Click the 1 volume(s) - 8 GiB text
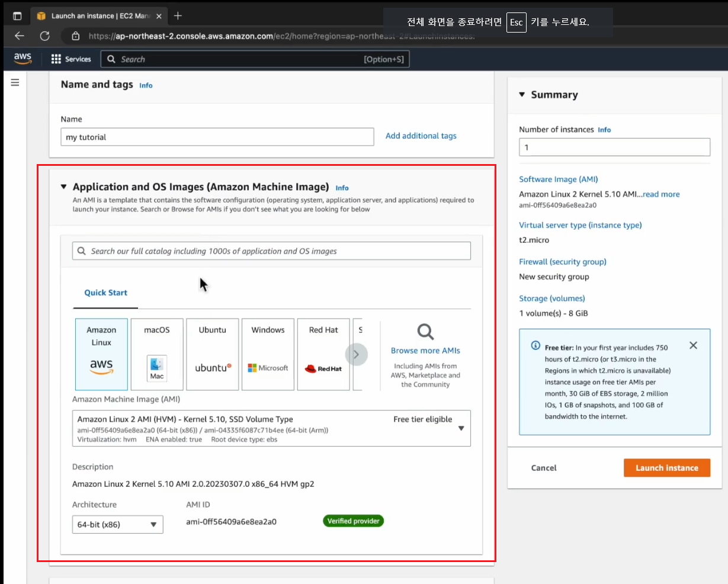The image size is (728, 584). pos(554,313)
